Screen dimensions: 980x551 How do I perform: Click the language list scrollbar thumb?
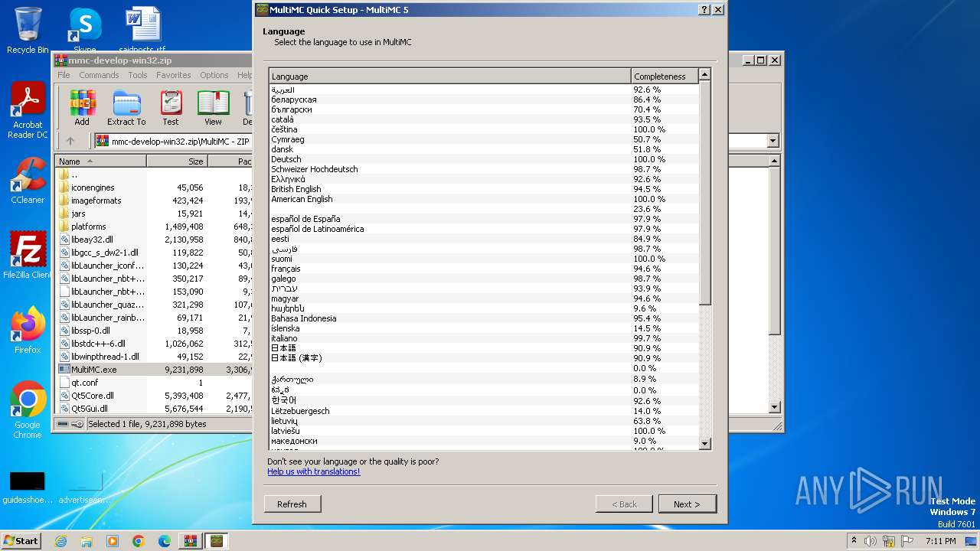click(x=704, y=191)
